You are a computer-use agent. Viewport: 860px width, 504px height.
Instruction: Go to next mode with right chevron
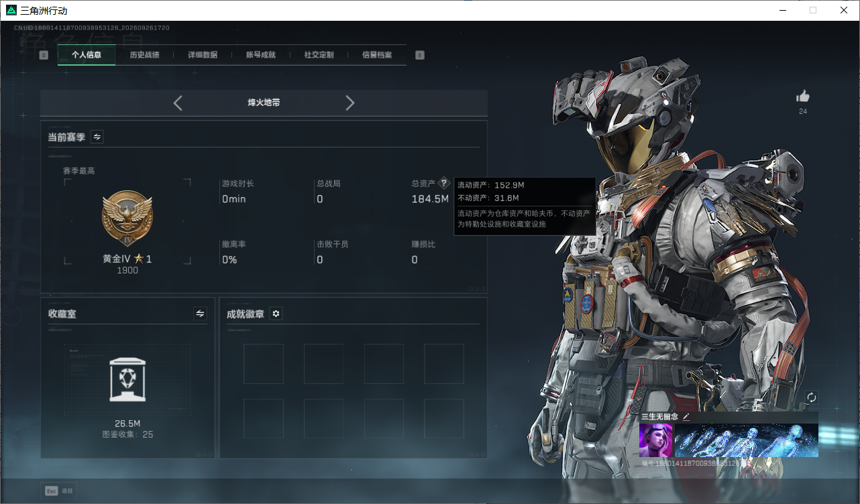coord(350,103)
